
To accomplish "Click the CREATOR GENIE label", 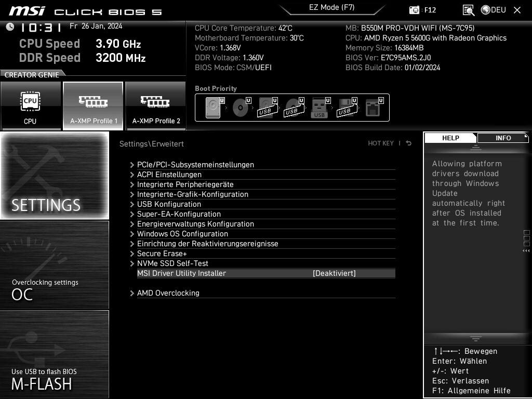I will pos(32,75).
